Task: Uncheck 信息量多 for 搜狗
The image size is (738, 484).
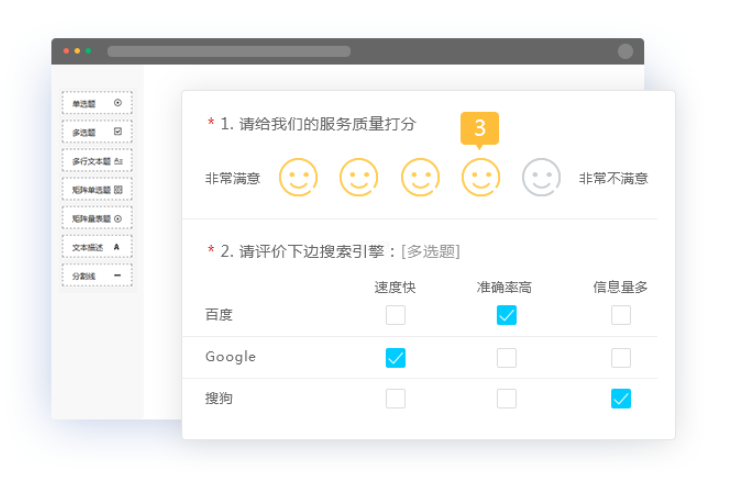Action: point(621,399)
